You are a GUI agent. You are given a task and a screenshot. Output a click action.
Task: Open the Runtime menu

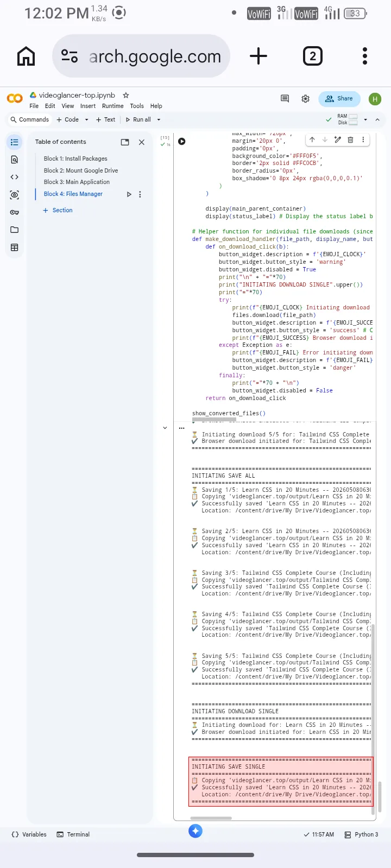[113, 106]
